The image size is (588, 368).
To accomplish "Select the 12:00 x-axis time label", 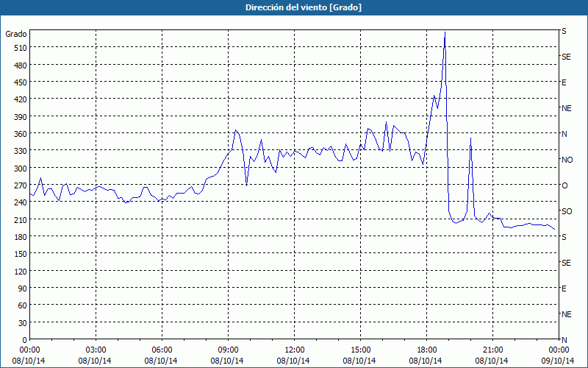I will (x=295, y=350).
